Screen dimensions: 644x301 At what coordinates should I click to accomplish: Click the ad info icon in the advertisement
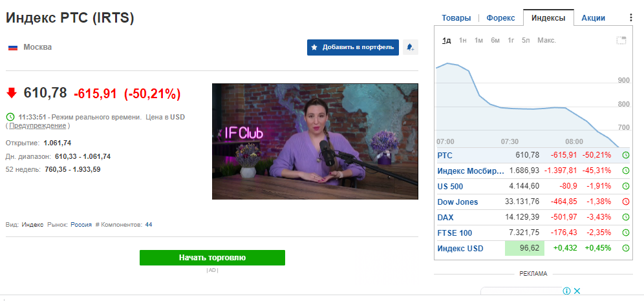566,291
